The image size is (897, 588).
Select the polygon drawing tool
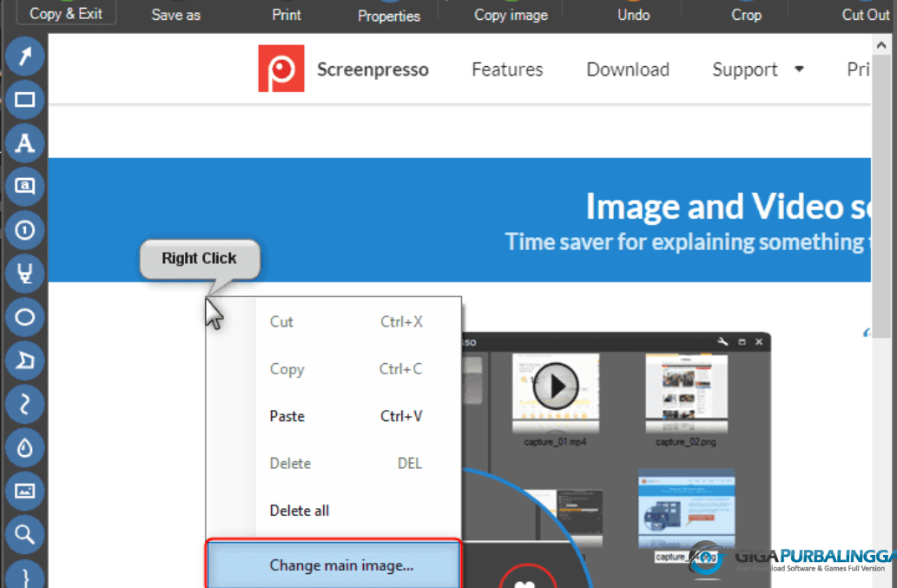click(24, 360)
